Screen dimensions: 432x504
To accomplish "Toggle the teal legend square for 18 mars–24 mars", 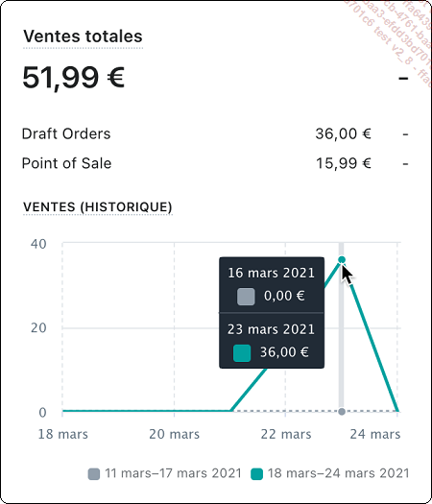I will tap(256, 474).
